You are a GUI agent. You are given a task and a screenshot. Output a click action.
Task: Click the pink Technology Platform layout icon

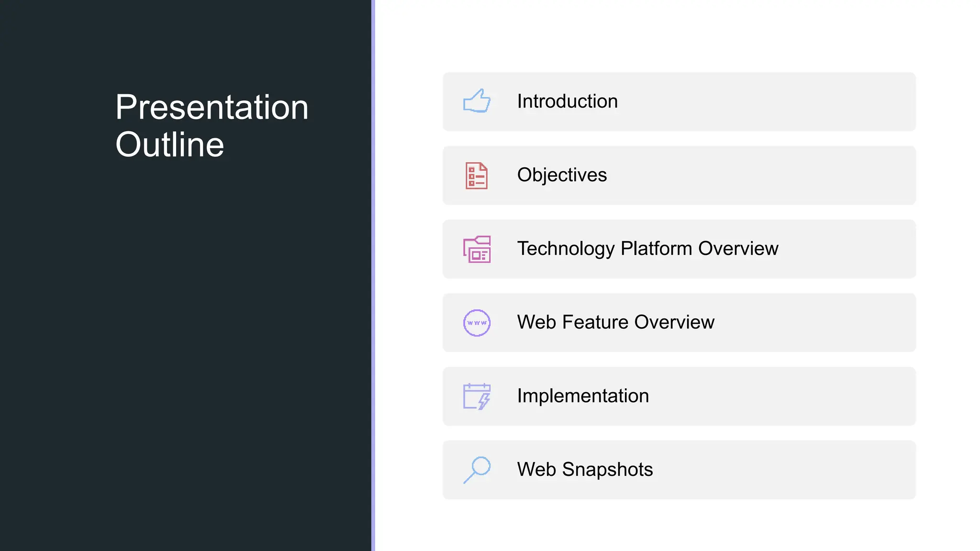click(x=477, y=249)
